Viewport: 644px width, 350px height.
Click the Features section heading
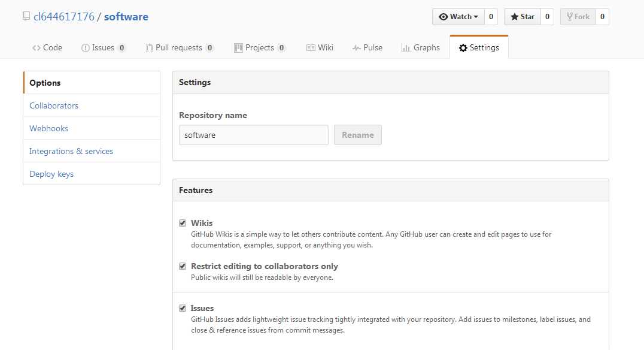tap(196, 191)
